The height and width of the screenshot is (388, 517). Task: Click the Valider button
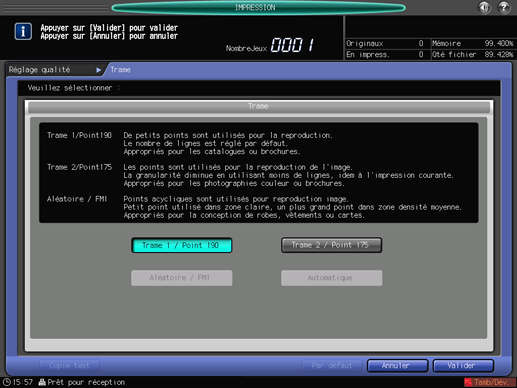pyautogui.click(x=463, y=366)
